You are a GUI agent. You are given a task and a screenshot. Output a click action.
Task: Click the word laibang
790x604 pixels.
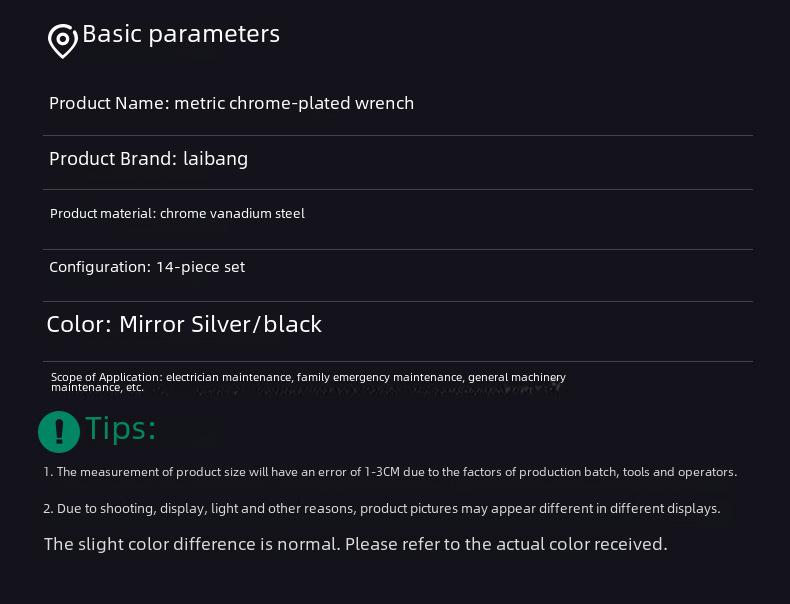(x=215, y=159)
